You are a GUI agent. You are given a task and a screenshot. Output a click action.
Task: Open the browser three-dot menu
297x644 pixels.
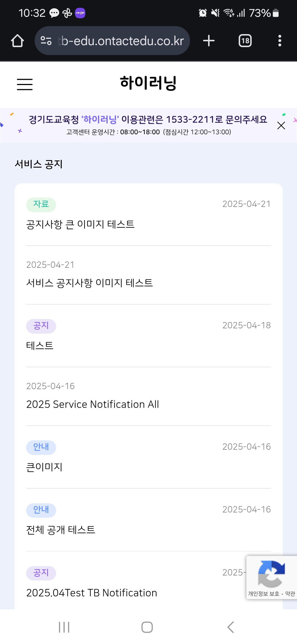(280, 41)
